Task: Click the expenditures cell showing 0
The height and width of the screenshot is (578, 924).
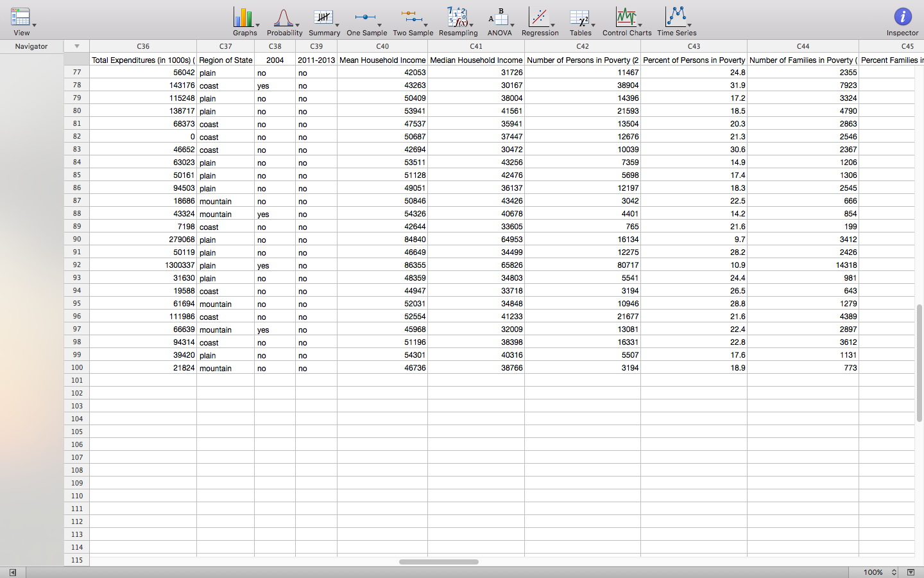Action: [143, 137]
